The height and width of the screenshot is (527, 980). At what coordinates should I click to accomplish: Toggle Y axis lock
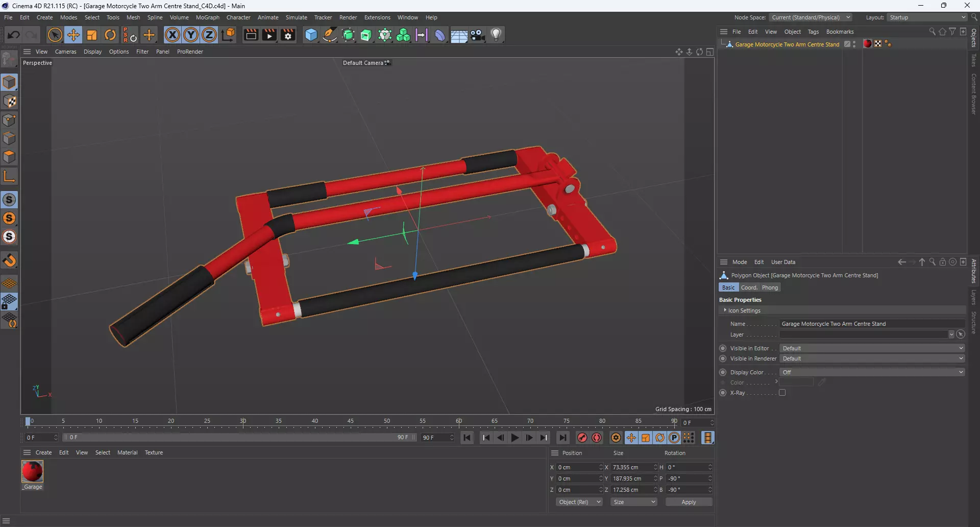click(191, 35)
